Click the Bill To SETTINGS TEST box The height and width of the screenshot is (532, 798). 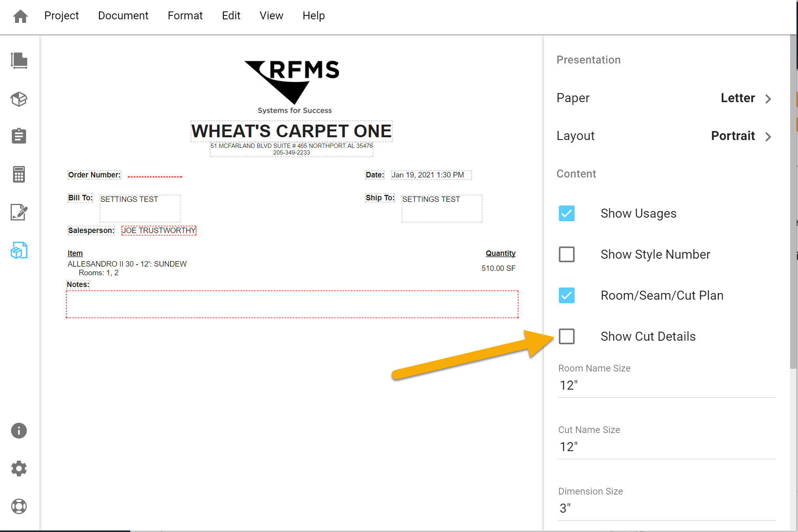click(140, 208)
